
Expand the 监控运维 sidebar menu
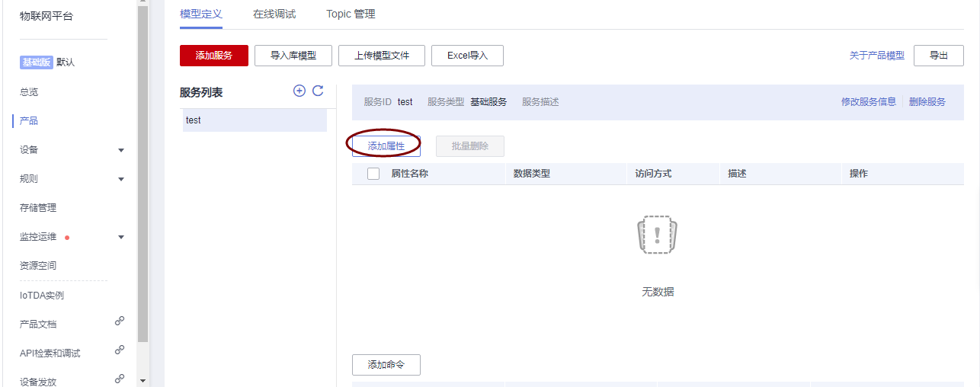tap(121, 237)
